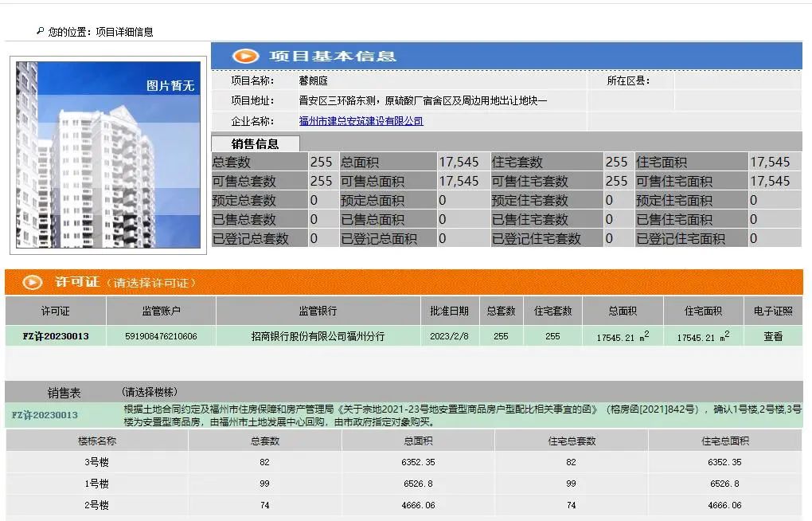The image size is (812, 521).
Task: Click the 所在区县 label
Action: coord(628,81)
